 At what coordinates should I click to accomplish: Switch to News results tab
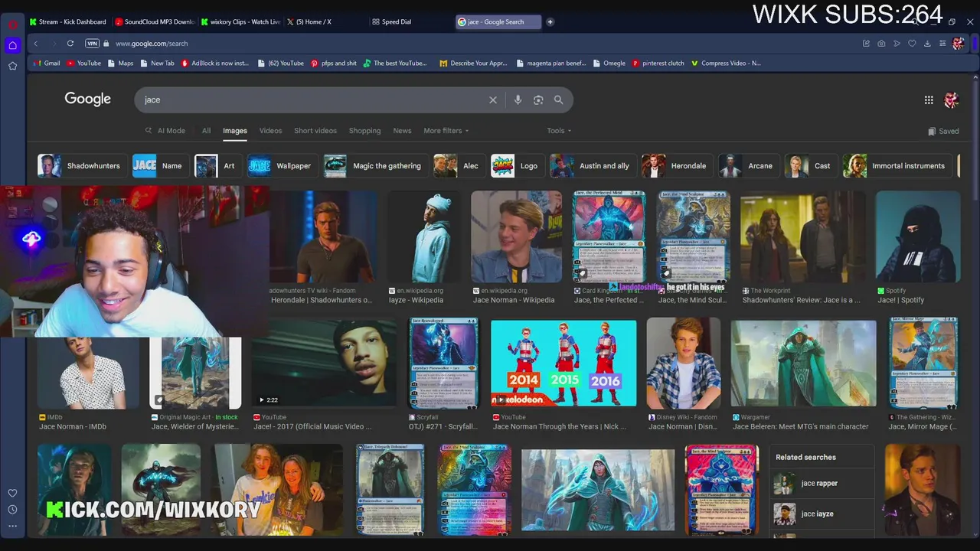(402, 131)
